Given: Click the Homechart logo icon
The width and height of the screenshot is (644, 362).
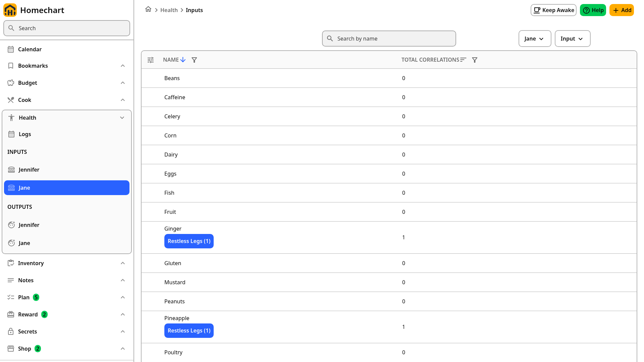Looking at the screenshot, I should 10,10.
